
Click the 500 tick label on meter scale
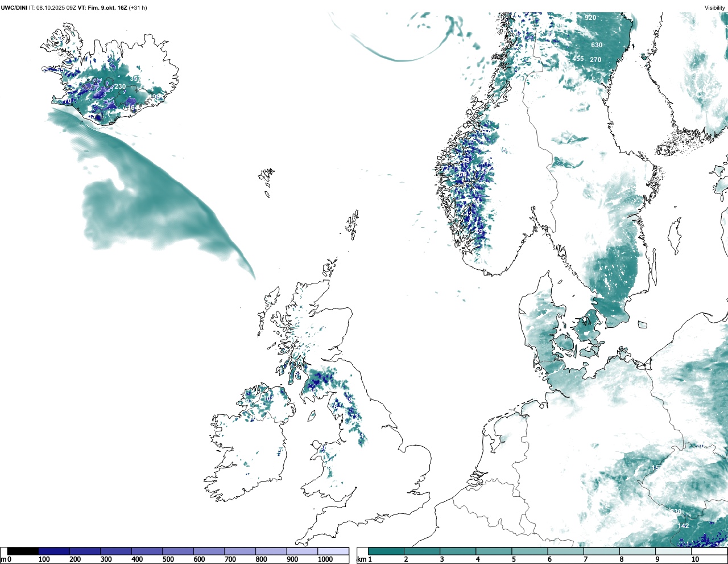[168, 559]
